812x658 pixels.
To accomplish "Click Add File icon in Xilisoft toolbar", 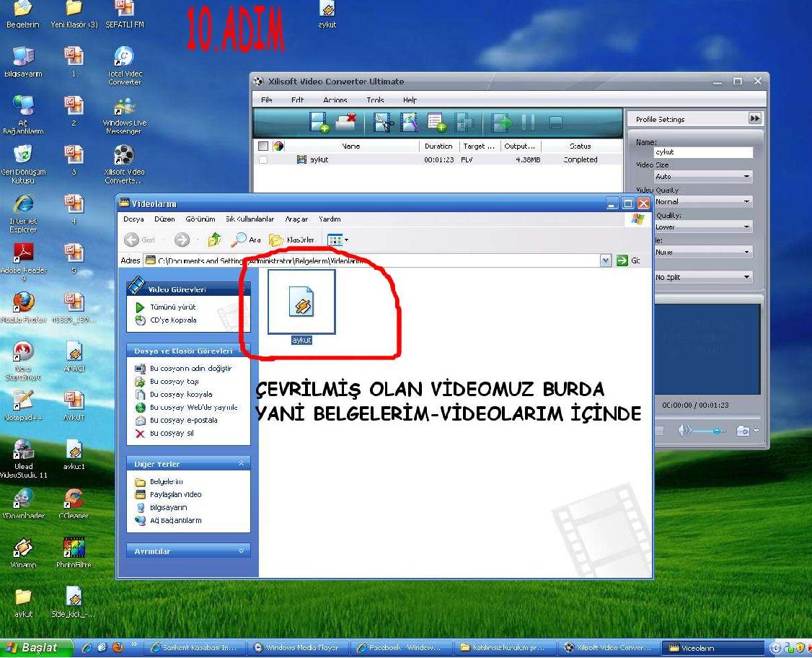I will (x=319, y=122).
